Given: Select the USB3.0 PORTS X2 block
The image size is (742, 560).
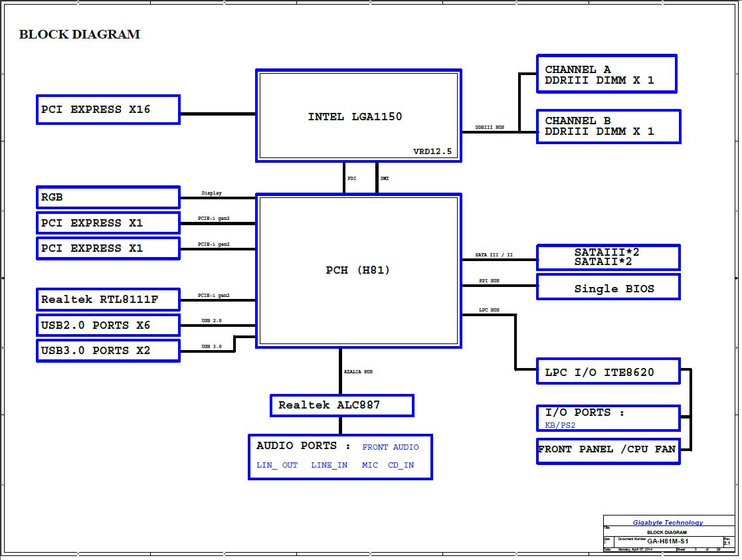Looking at the screenshot, I should click(108, 351).
